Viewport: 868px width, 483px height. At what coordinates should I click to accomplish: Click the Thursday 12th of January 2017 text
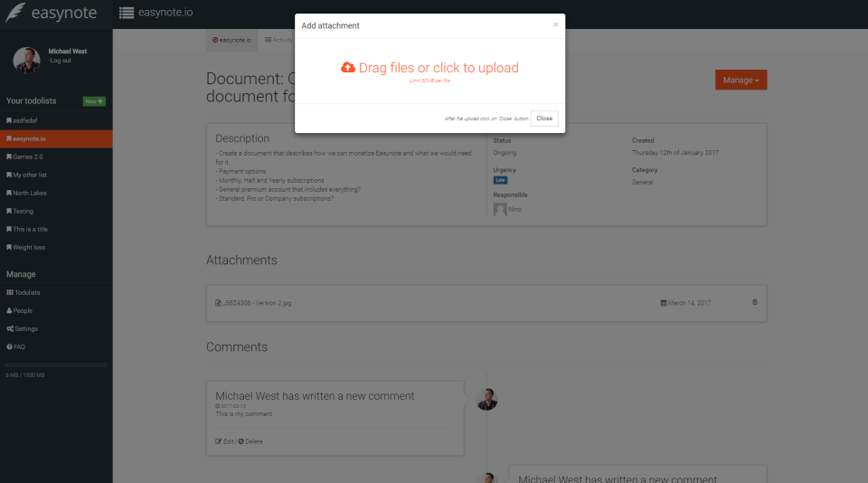click(x=675, y=152)
